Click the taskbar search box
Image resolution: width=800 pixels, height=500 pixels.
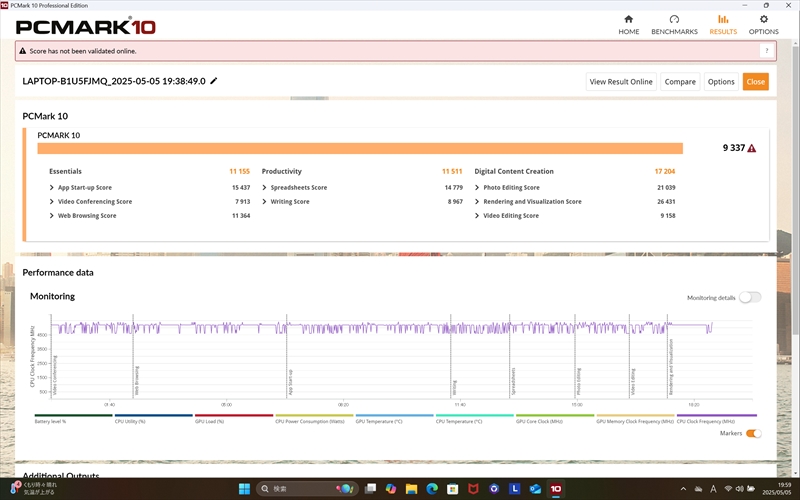307,489
